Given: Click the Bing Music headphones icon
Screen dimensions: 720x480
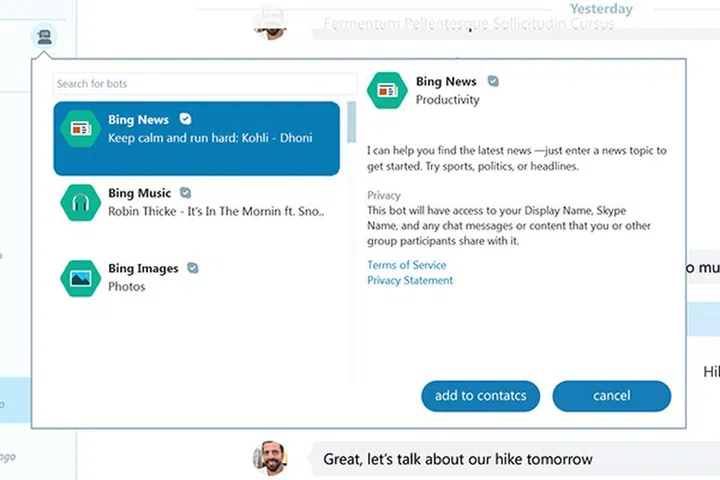Looking at the screenshot, I should (80, 202).
